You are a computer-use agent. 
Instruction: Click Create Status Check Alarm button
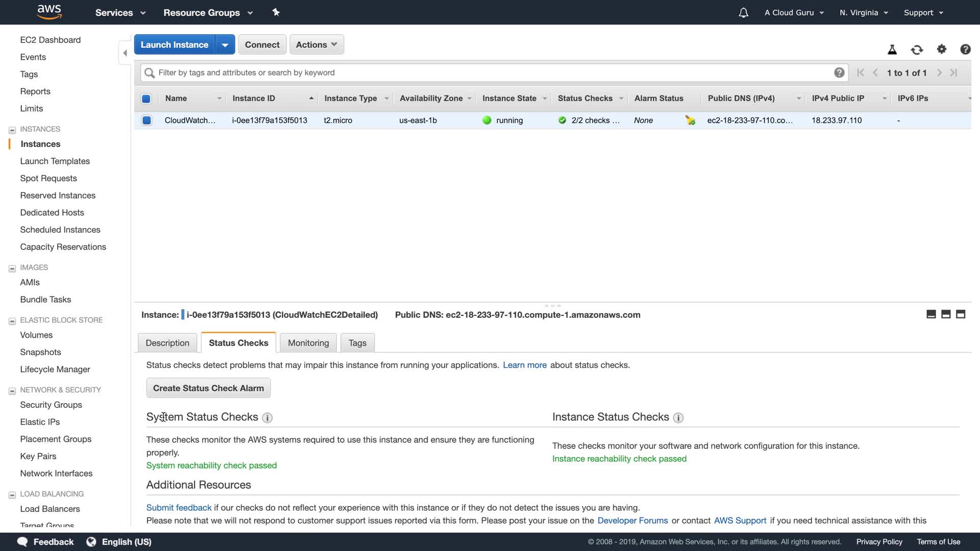208,388
